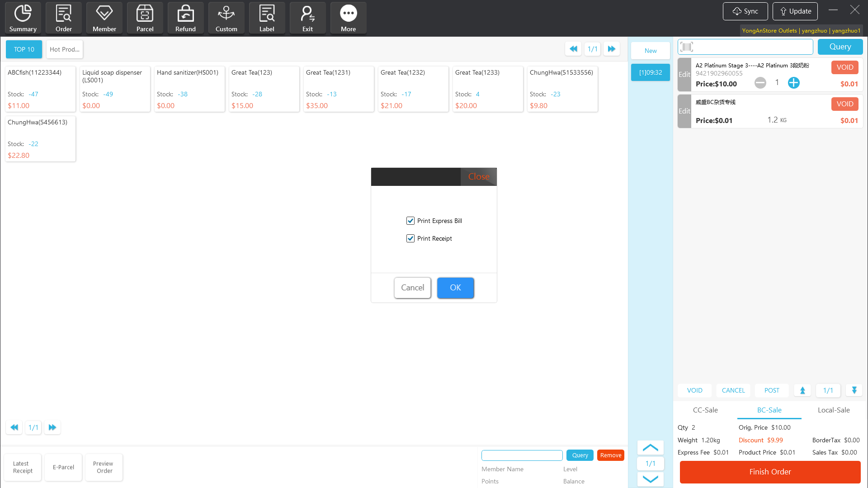
Task: Click the up chevron above order pager
Action: 650,448
